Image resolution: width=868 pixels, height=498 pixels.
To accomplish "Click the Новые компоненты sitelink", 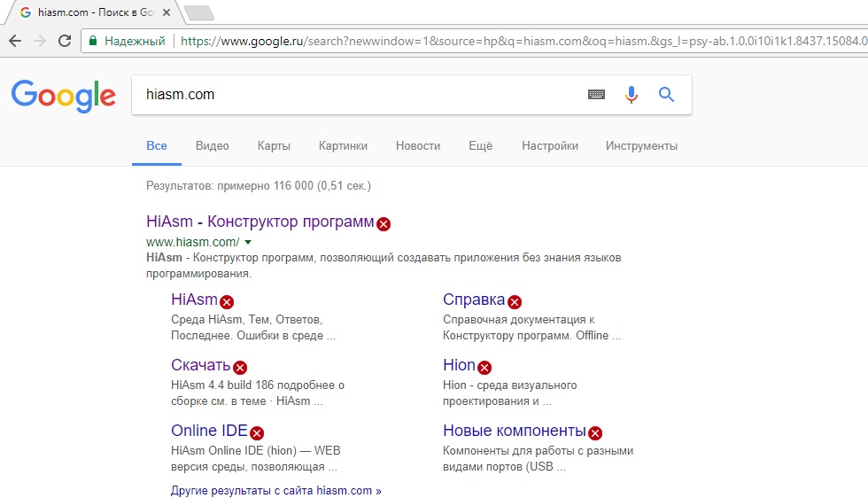I will coord(514,432).
